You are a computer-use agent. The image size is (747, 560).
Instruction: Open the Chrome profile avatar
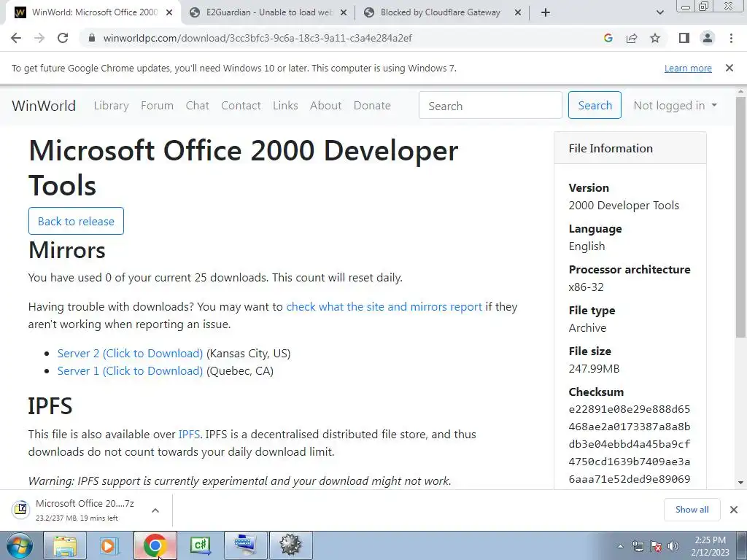[x=708, y=38]
